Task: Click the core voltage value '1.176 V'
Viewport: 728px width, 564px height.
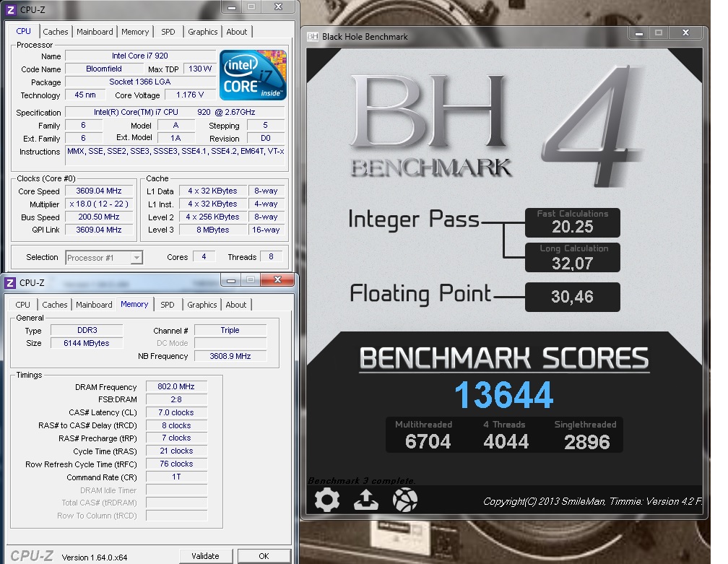Action: click(190, 95)
